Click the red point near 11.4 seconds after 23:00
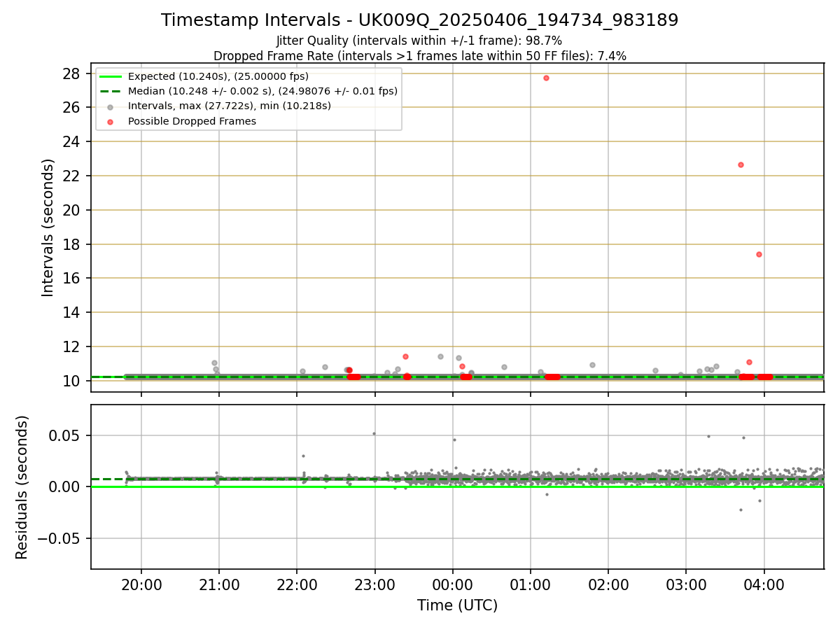Screen dimensions: 840x630 405,356
